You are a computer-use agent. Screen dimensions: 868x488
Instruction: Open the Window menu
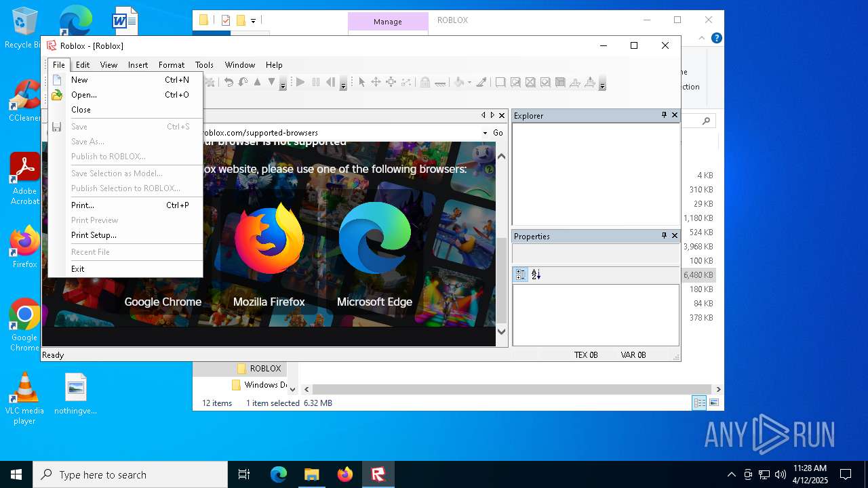click(x=240, y=65)
